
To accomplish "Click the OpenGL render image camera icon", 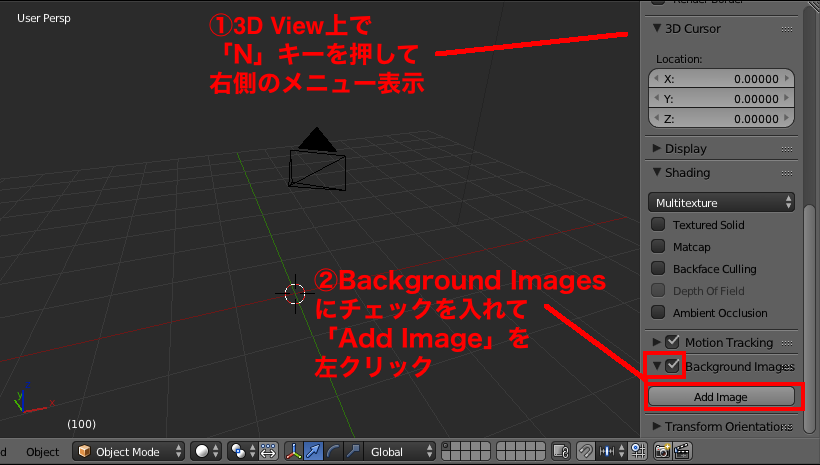I will (663, 451).
